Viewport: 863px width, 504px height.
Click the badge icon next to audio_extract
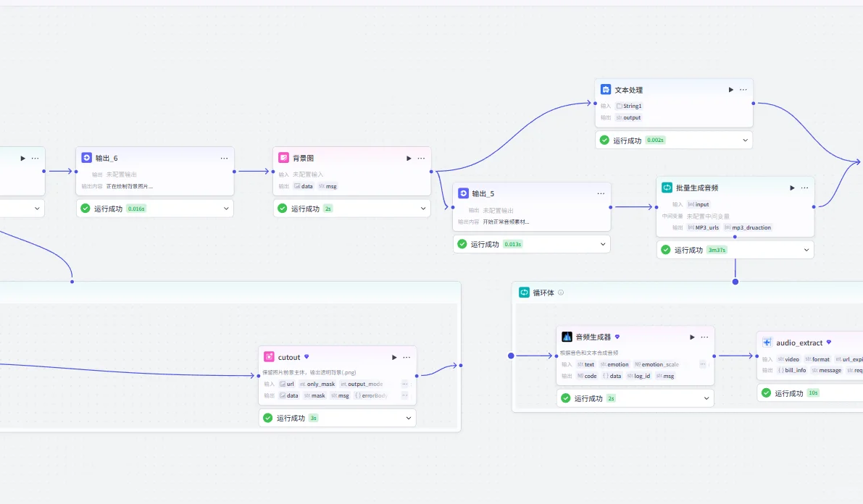pos(829,343)
